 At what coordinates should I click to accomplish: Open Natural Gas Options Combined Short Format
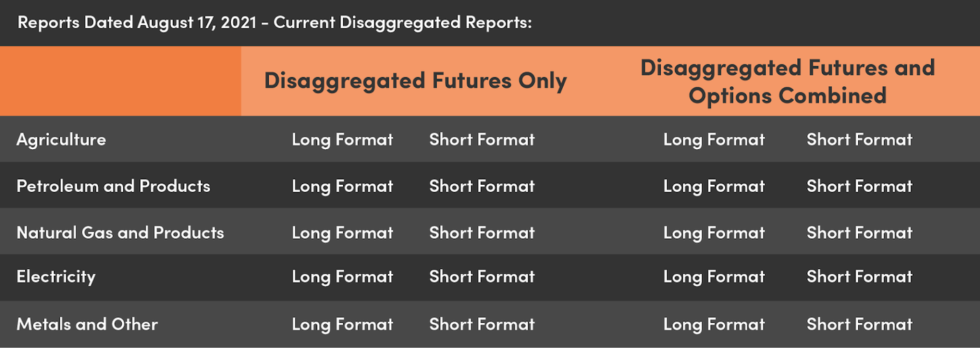(859, 232)
